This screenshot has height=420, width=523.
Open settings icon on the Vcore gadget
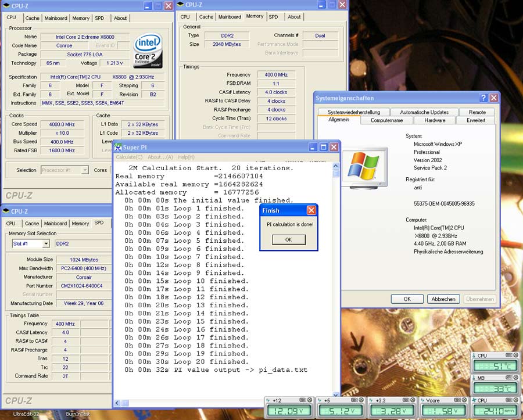pyautogui.click(x=458, y=400)
